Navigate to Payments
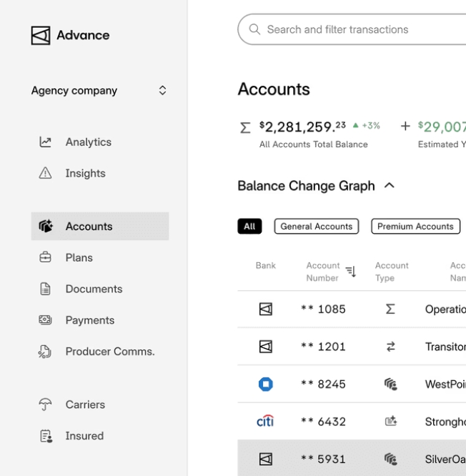The width and height of the screenshot is (466, 476). coord(90,320)
